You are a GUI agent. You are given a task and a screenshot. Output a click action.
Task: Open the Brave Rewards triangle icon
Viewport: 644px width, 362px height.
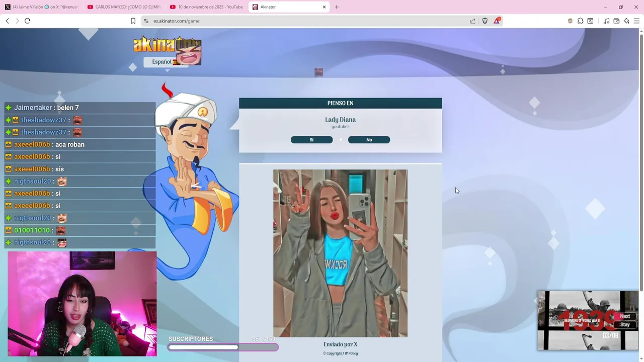click(497, 21)
